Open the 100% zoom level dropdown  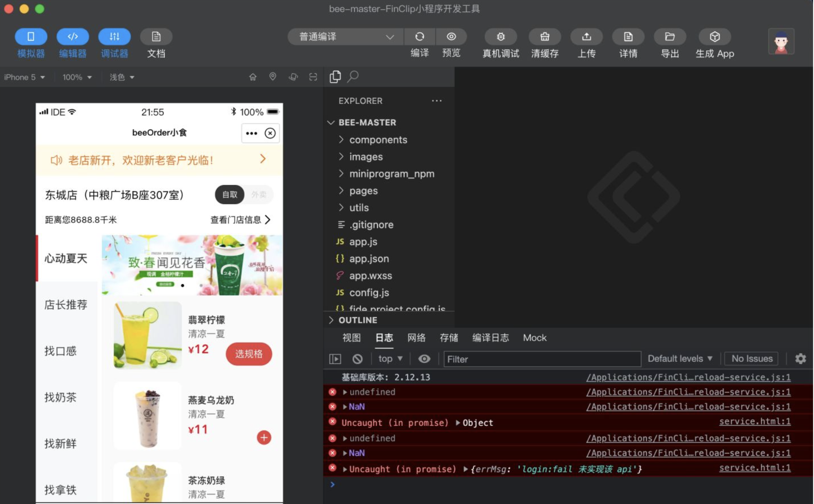(77, 77)
